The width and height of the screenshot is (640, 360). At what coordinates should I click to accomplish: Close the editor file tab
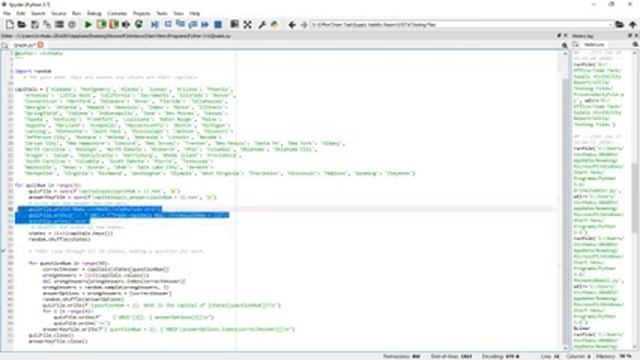[x=40, y=45]
